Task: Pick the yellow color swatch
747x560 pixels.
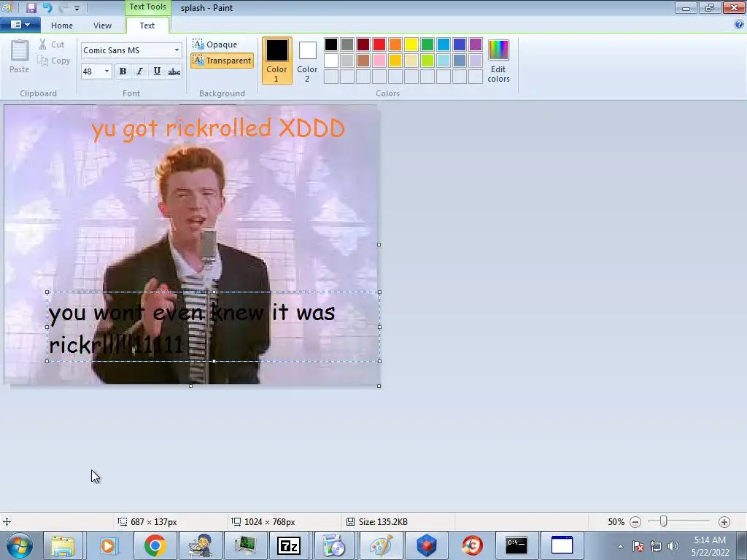Action: click(411, 44)
